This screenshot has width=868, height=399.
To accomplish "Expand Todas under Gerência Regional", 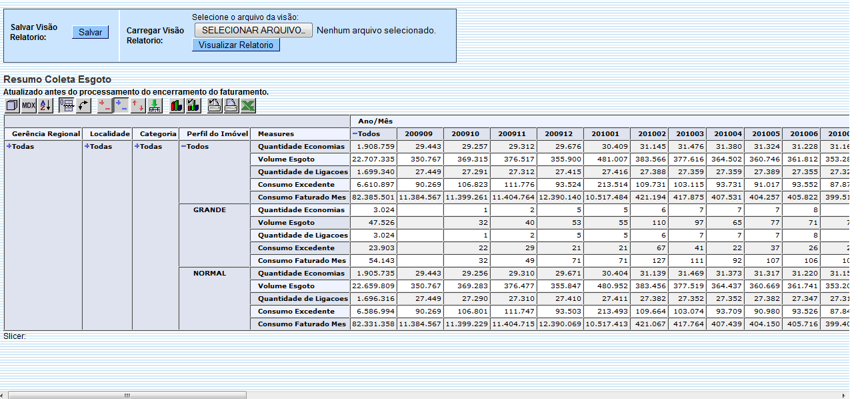I will 8,146.
